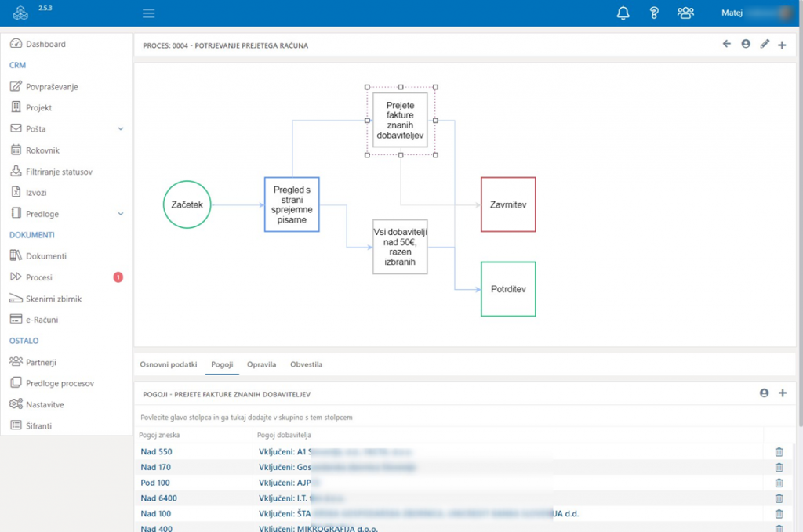Click the pencil edit icon for process
The width and height of the screenshot is (803, 532).
(765, 45)
